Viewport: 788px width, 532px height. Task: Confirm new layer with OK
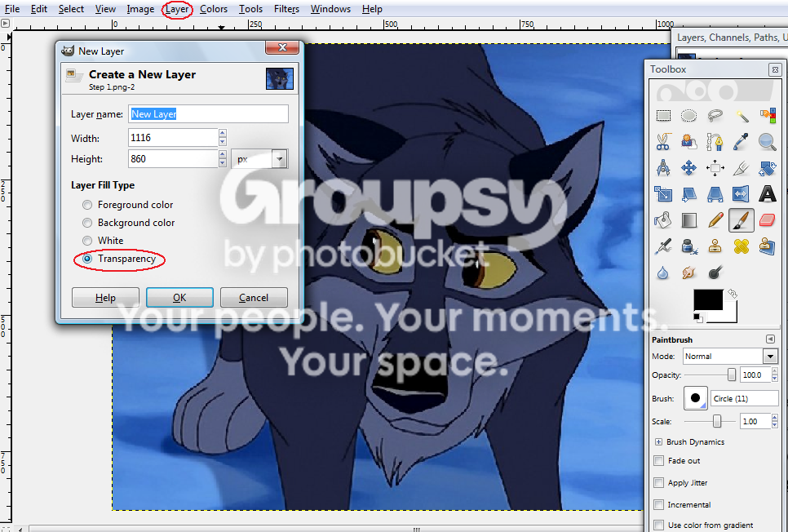[x=179, y=298]
